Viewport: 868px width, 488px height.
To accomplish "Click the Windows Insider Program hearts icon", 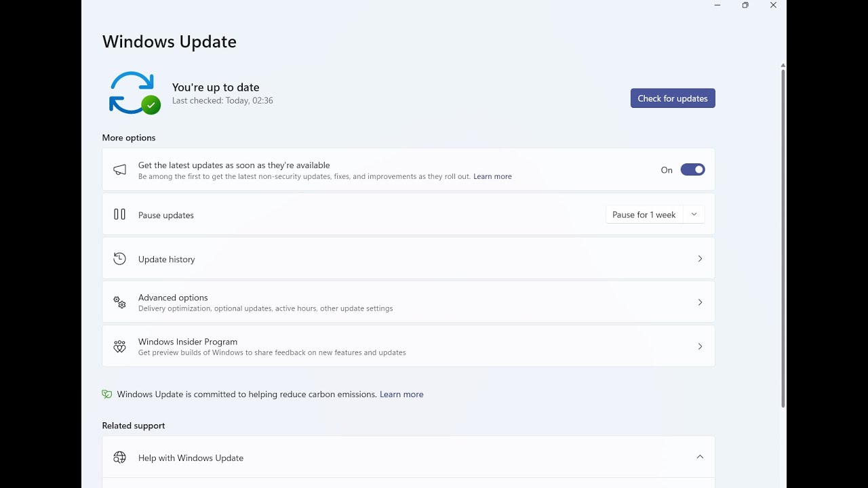I will tap(120, 346).
